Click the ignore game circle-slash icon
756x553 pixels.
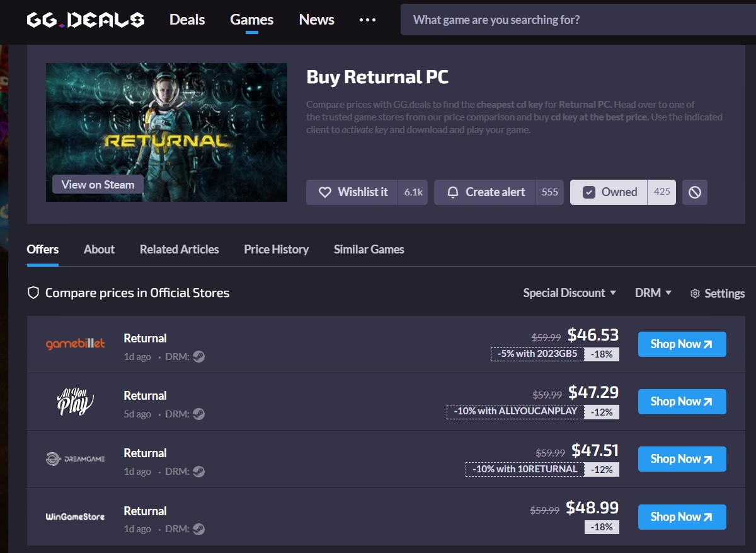[x=695, y=192]
